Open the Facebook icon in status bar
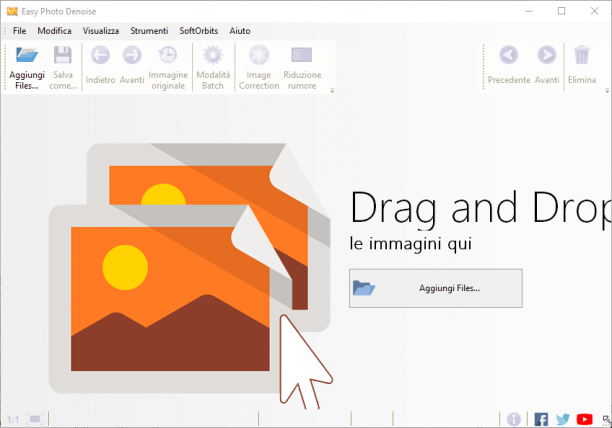612x428 pixels. click(541, 419)
